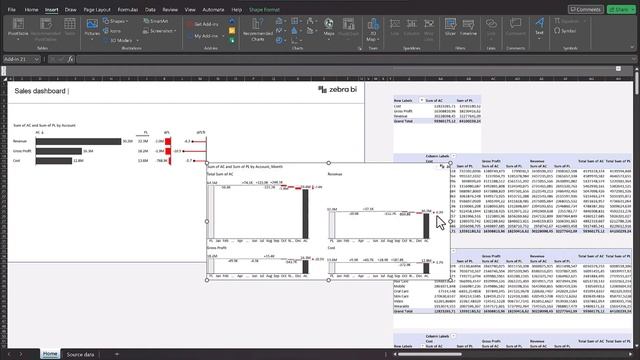The height and width of the screenshot is (360, 640).
Task: Open Recommended Charts
Action: (x=258, y=29)
